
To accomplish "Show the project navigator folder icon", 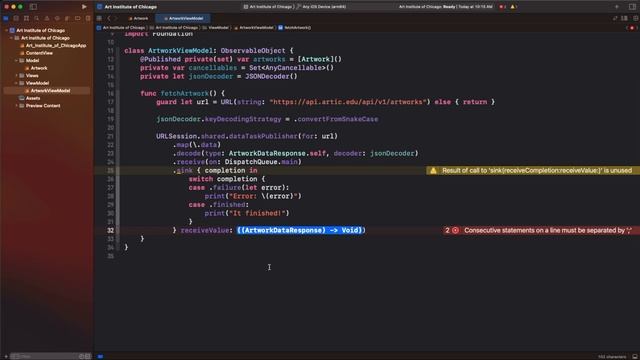I will click(x=6, y=18).
